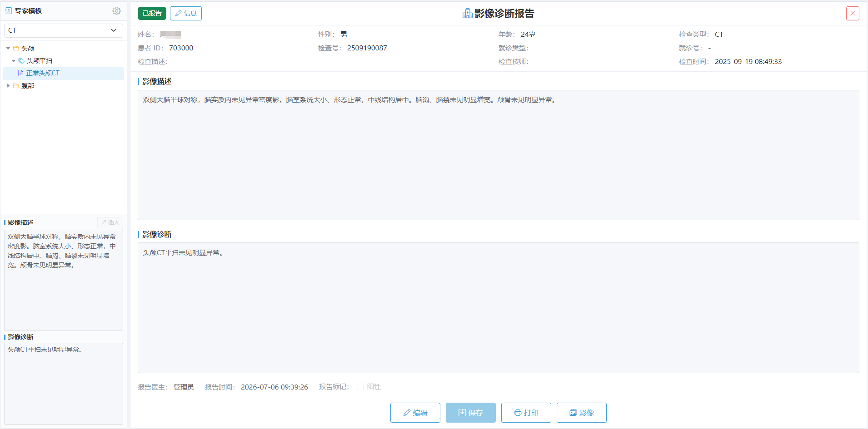Click inside the 影像诊断 report text area
The height and width of the screenshot is (429, 868).
(x=498, y=308)
